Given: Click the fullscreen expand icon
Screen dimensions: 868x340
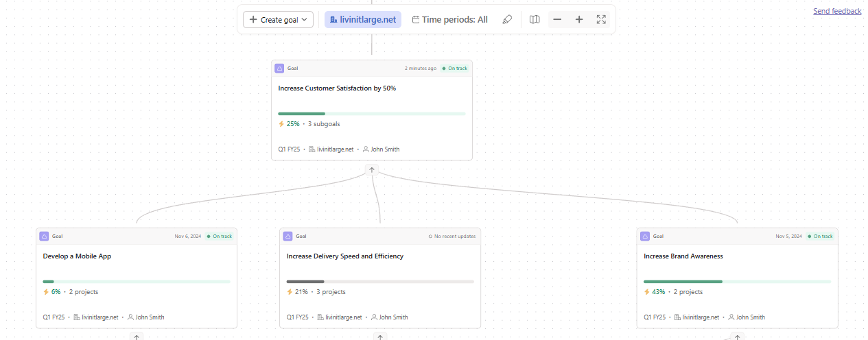Looking at the screenshot, I should (601, 20).
